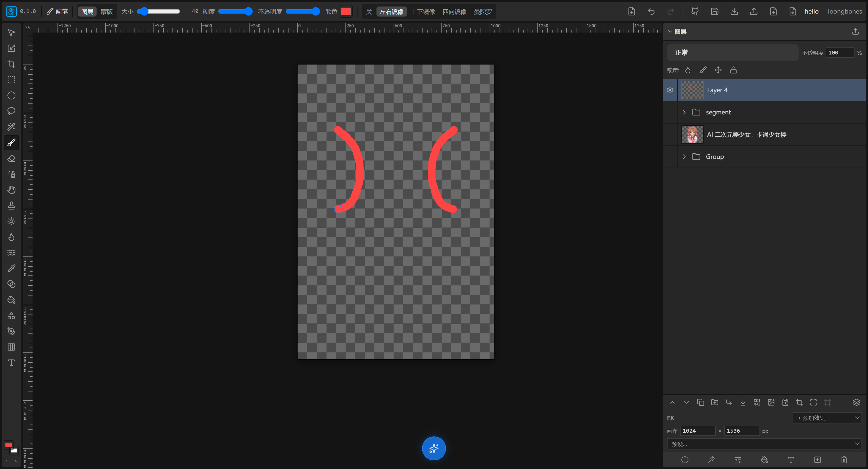Click the 大小 brush size slider

click(158, 11)
